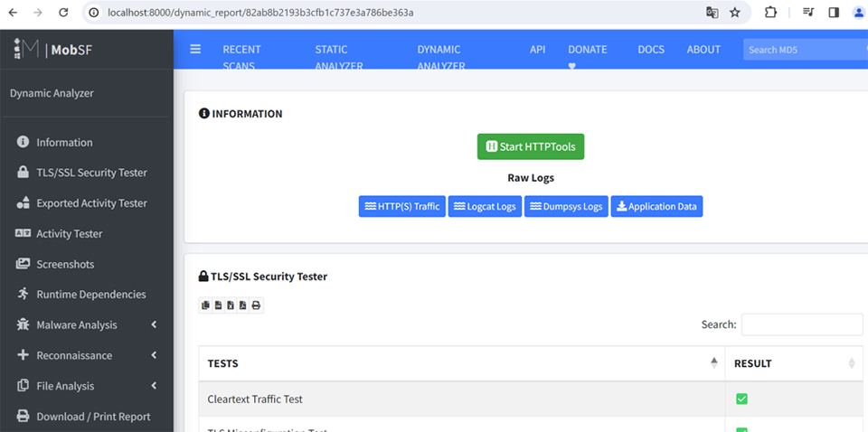Open the Logcat Logs raw log
Screen dimensions: 868x432
[485, 206]
